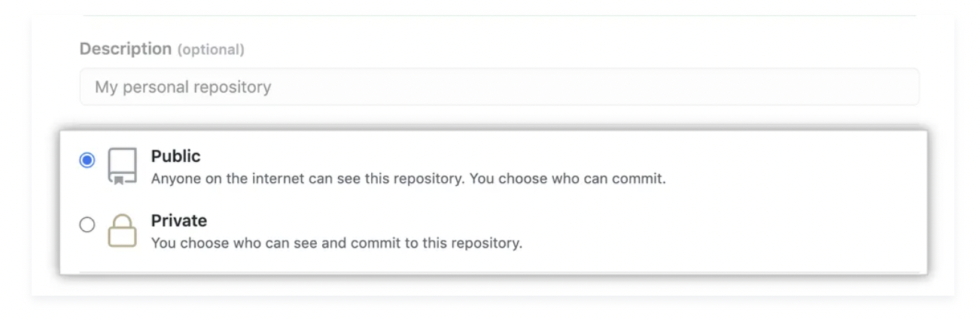Click the "Description" field label

coord(126,49)
